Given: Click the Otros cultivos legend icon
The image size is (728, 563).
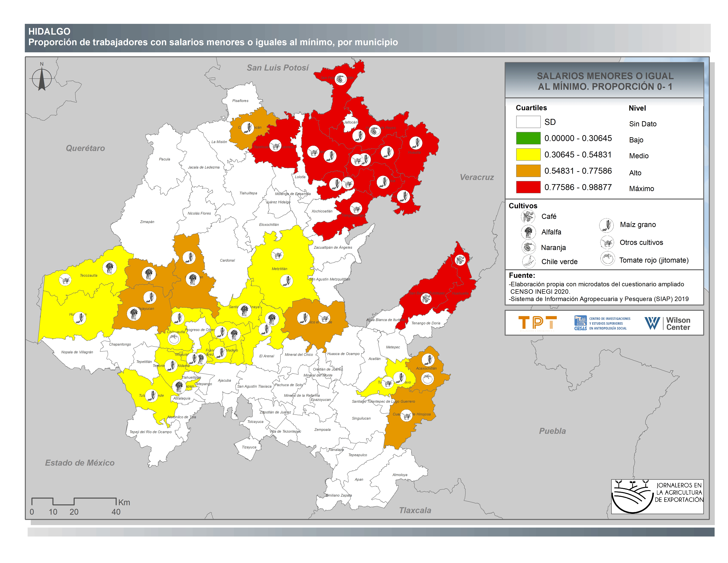Looking at the screenshot, I should pos(607,242).
